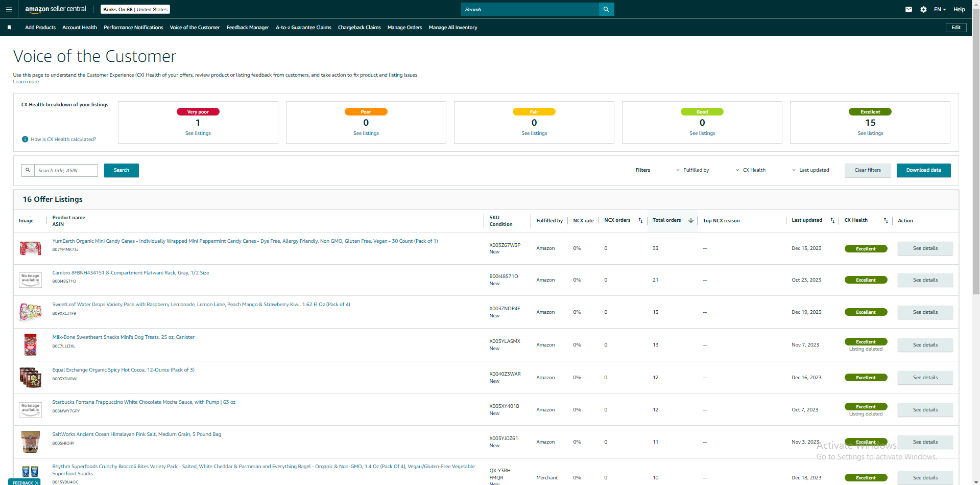Go to Manage Orders
This screenshot has height=485, width=980.
(404, 28)
